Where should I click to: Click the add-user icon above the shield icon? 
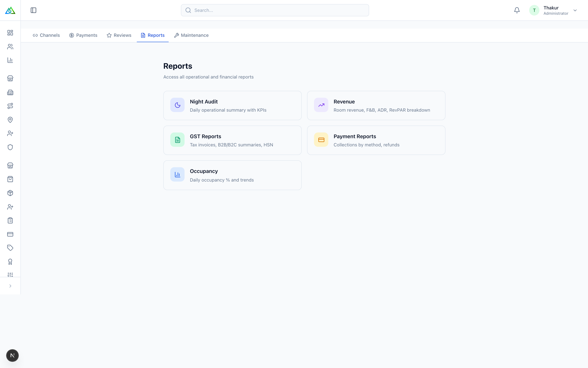click(10, 133)
